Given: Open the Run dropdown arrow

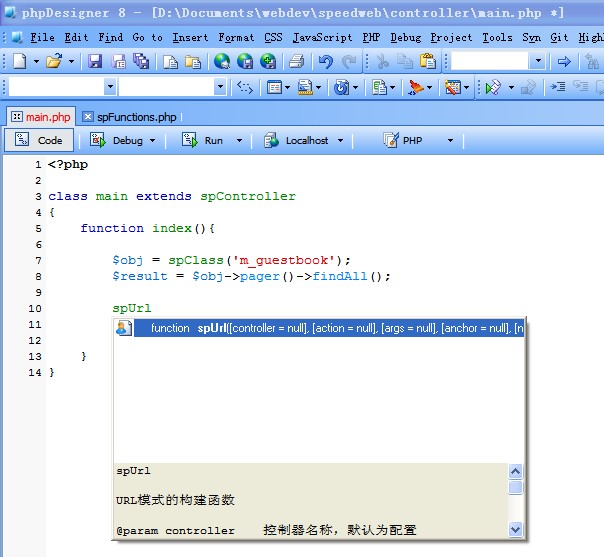Looking at the screenshot, I should pos(239,141).
